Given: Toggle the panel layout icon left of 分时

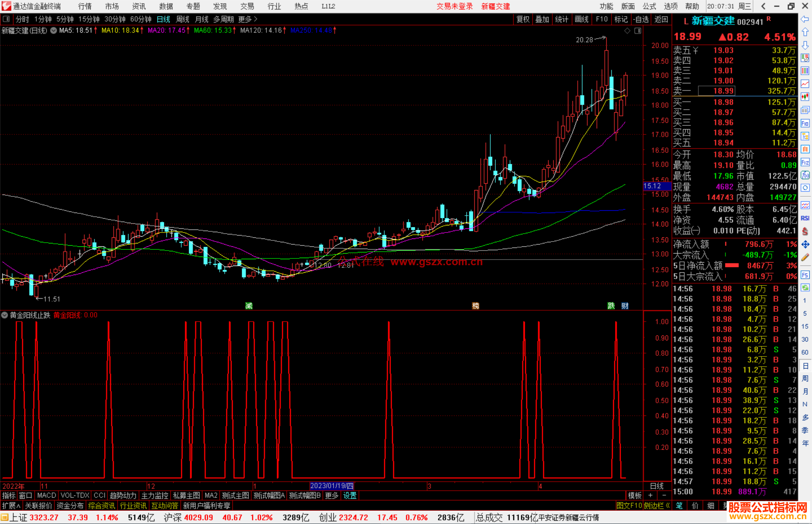Looking at the screenshot, I should click(6, 19).
